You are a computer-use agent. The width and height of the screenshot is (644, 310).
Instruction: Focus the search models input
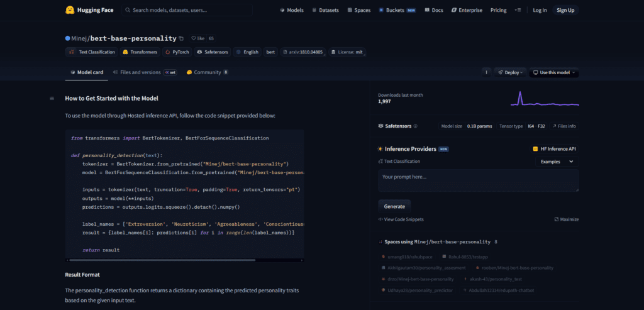(187, 10)
